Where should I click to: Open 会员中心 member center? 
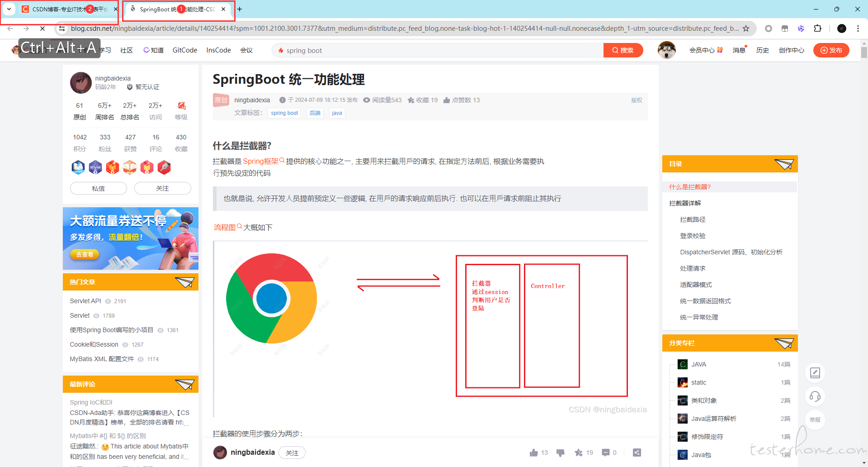(706, 50)
